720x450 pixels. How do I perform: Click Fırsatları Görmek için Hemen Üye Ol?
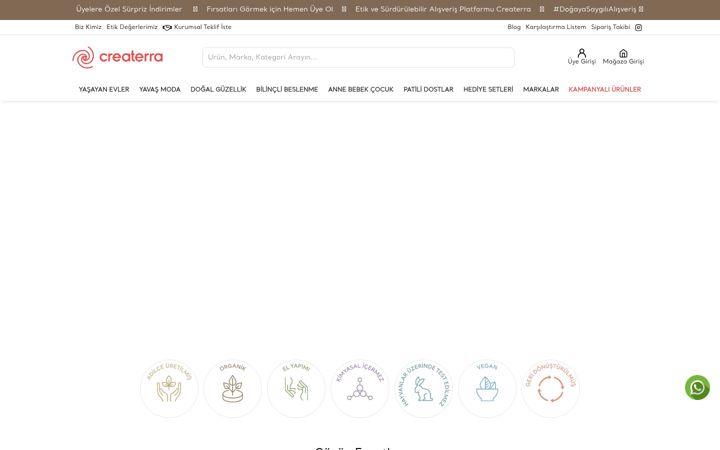pyautogui.click(x=270, y=9)
